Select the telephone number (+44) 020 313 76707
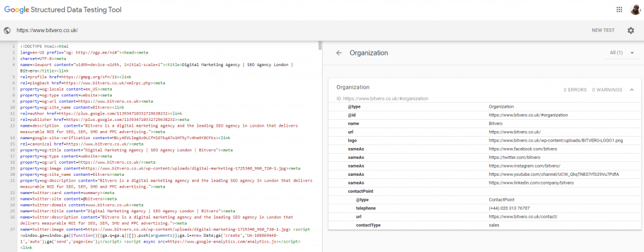 509,208
